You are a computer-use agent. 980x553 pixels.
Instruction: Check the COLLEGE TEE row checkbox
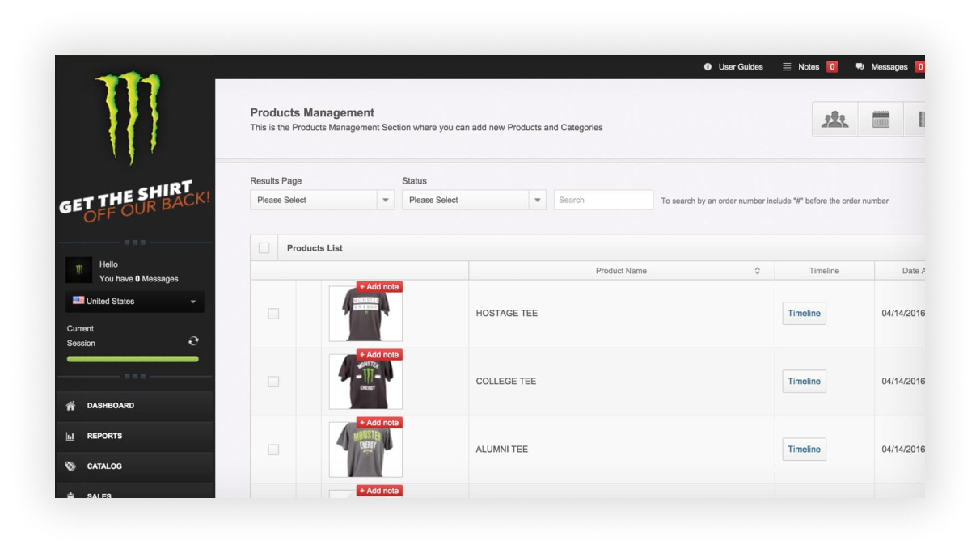click(x=273, y=382)
